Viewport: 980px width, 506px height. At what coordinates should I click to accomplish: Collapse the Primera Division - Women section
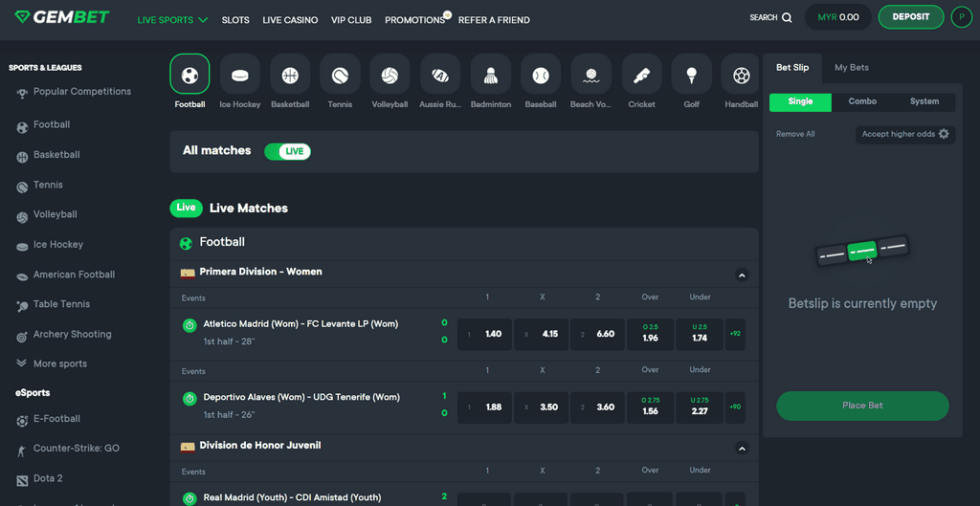coord(742,275)
